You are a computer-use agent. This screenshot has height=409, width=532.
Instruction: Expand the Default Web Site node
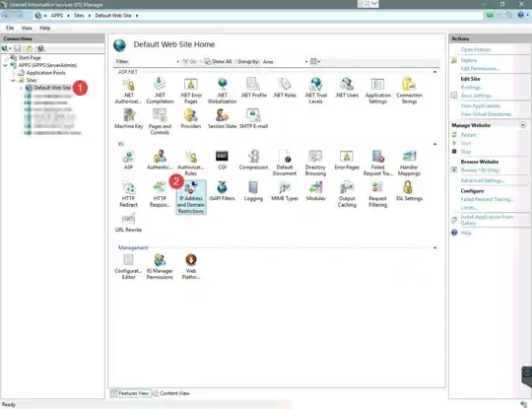[x=21, y=88]
